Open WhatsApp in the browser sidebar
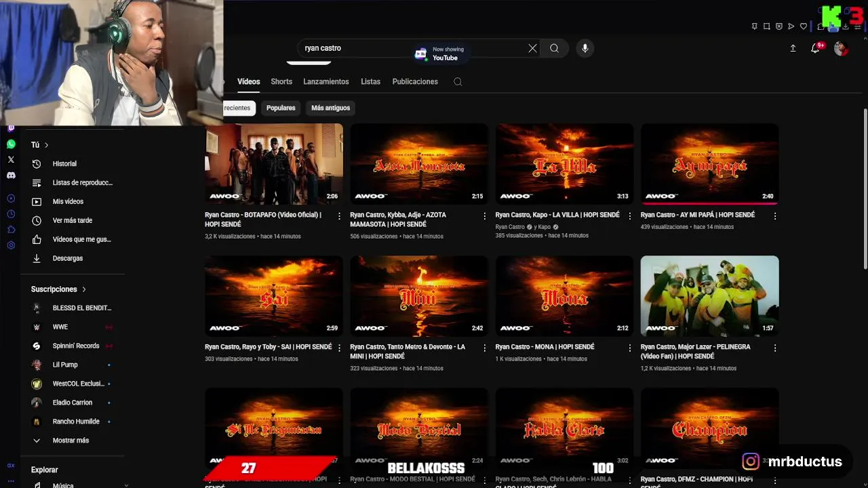This screenshot has width=868, height=488. point(11,144)
